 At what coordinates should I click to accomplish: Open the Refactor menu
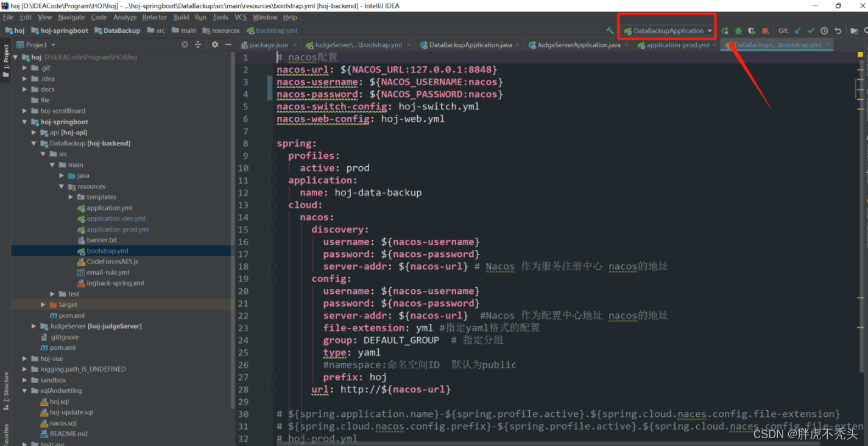pyautogui.click(x=155, y=17)
